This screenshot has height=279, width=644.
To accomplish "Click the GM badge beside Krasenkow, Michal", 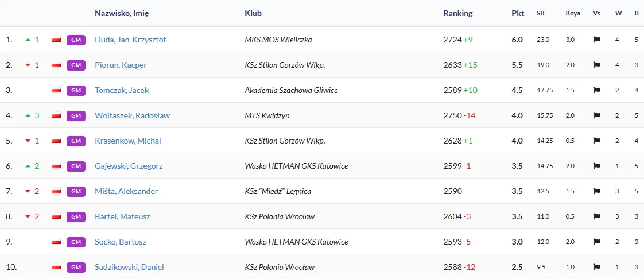I will 76,141.
